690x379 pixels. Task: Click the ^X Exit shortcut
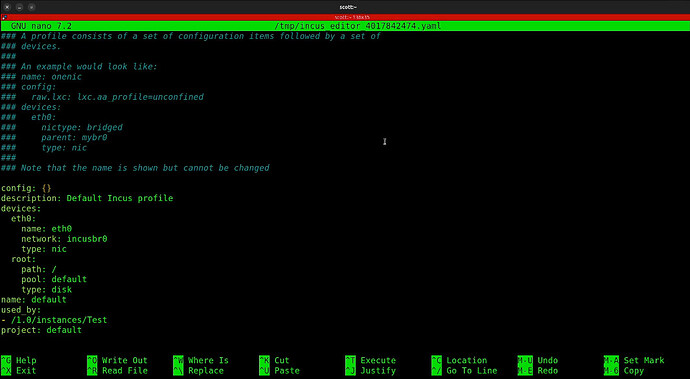click(18, 371)
